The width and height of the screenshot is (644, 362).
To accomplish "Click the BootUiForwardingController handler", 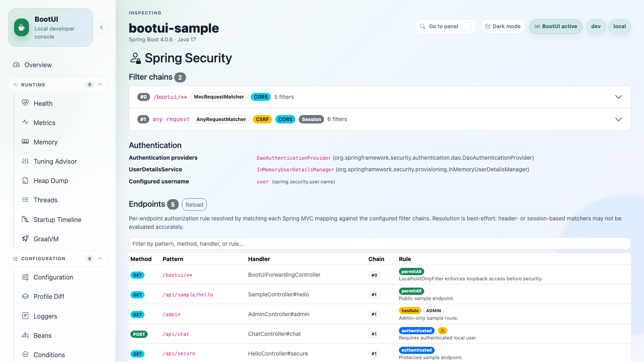I will [284, 275].
